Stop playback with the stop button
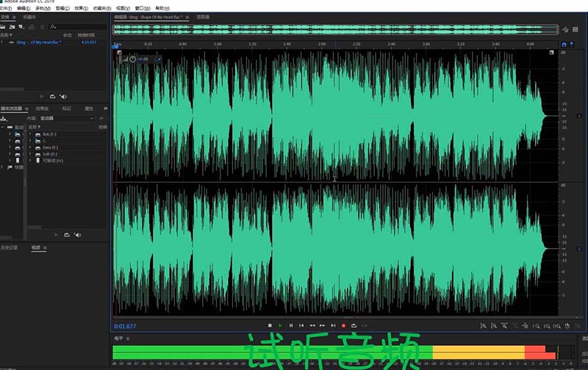The height and width of the screenshot is (370, 588). pyautogui.click(x=270, y=325)
